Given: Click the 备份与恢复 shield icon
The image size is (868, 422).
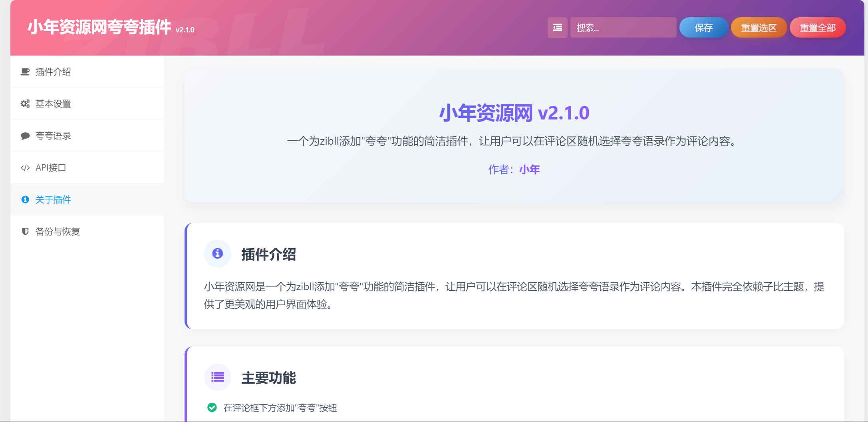Looking at the screenshot, I should tap(25, 231).
